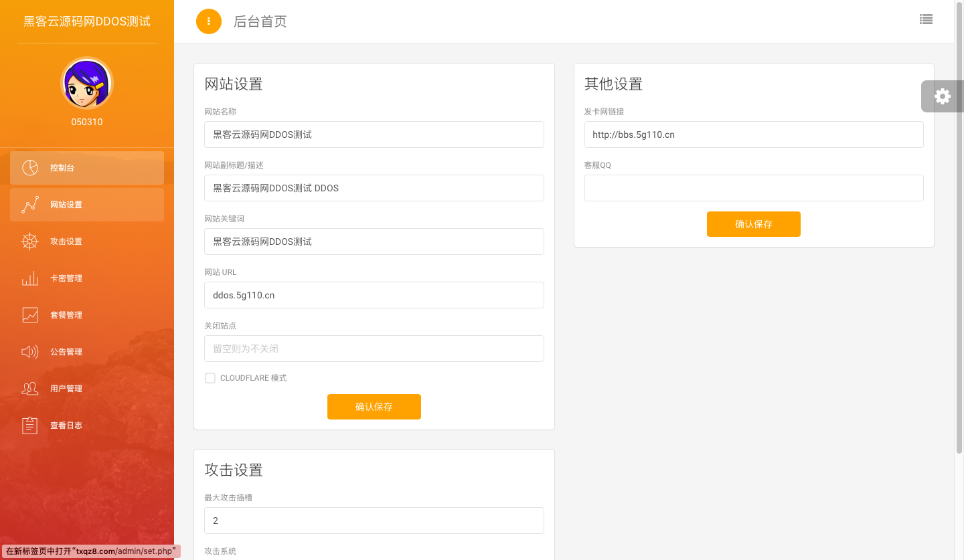Click the user avatar image
This screenshot has height=560, width=964.
(87, 84)
